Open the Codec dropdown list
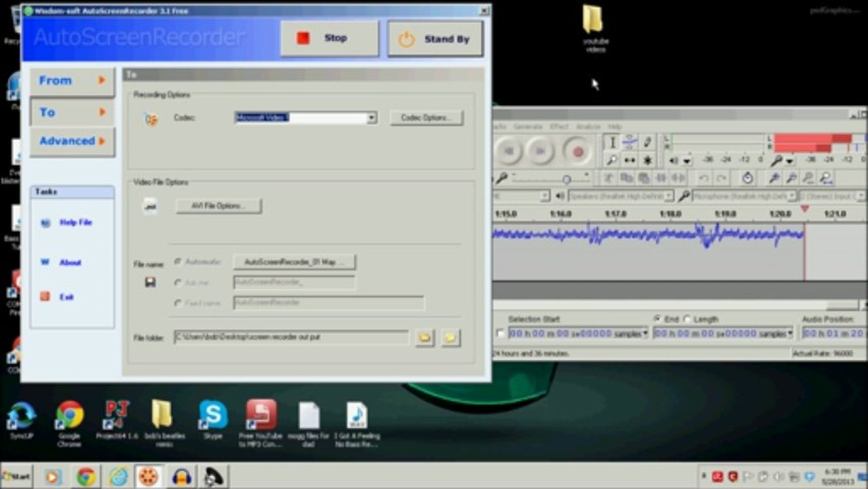The height and width of the screenshot is (489, 868). (x=372, y=118)
